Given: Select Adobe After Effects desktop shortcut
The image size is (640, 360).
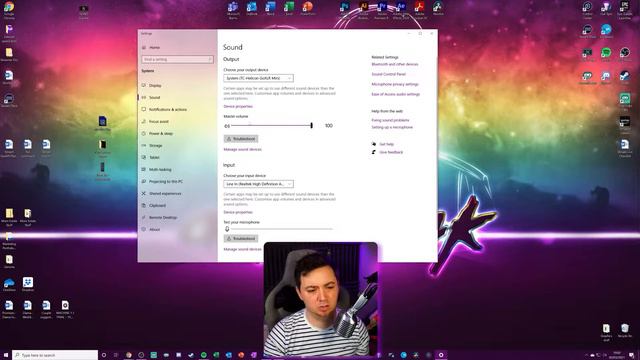Looking at the screenshot, I should point(400,10).
